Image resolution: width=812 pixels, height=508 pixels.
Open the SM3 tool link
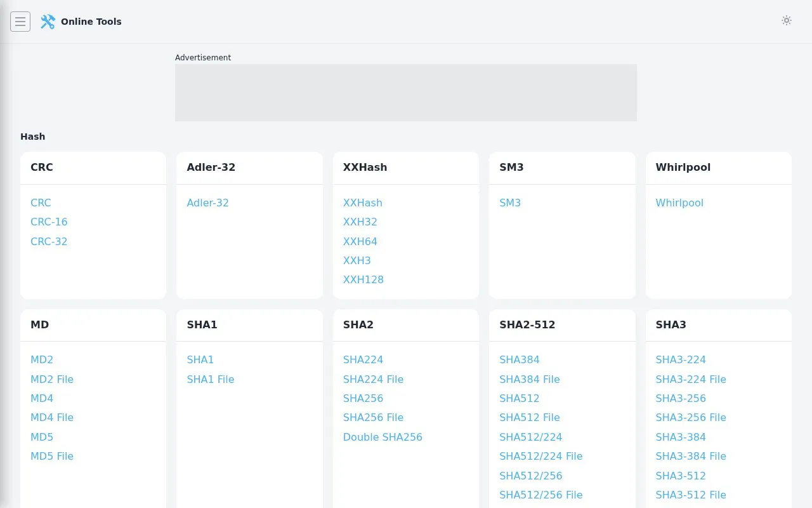510,203
